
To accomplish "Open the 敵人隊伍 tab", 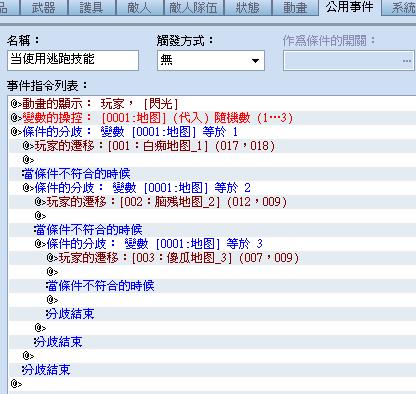I will [x=194, y=8].
